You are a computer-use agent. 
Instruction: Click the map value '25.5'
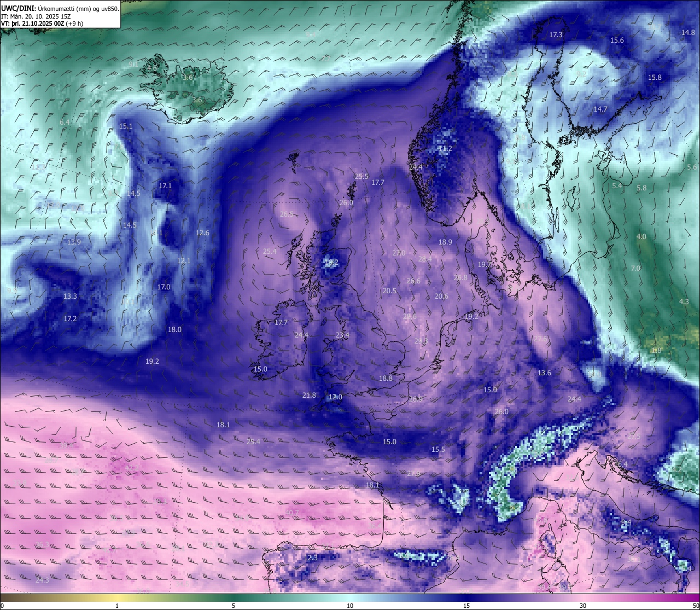click(x=361, y=176)
